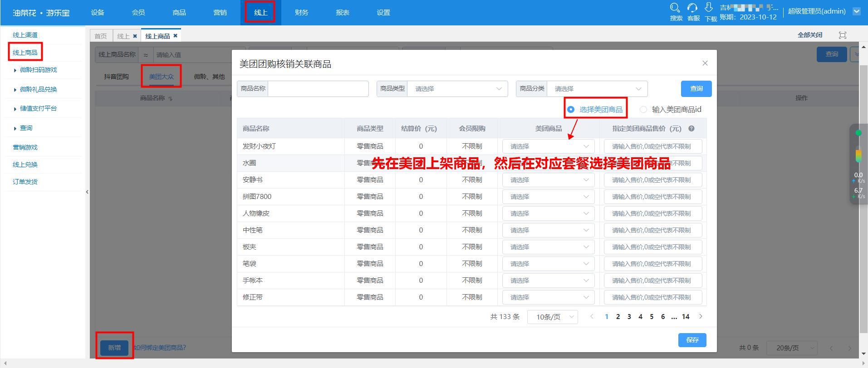Open 美团商品 dropdown for 发财小夜灯
Viewport: 868px width, 368px height.
click(548, 146)
